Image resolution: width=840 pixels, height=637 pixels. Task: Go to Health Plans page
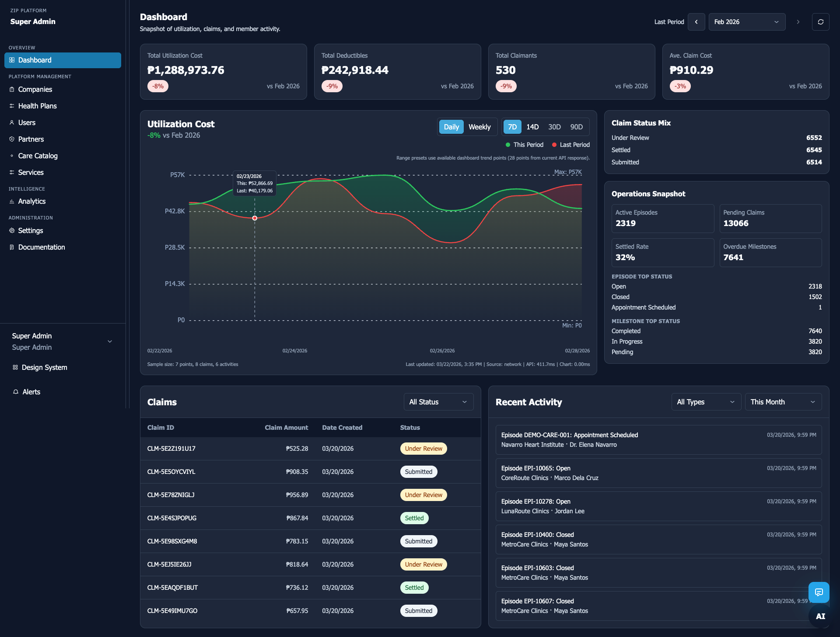(x=37, y=106)
